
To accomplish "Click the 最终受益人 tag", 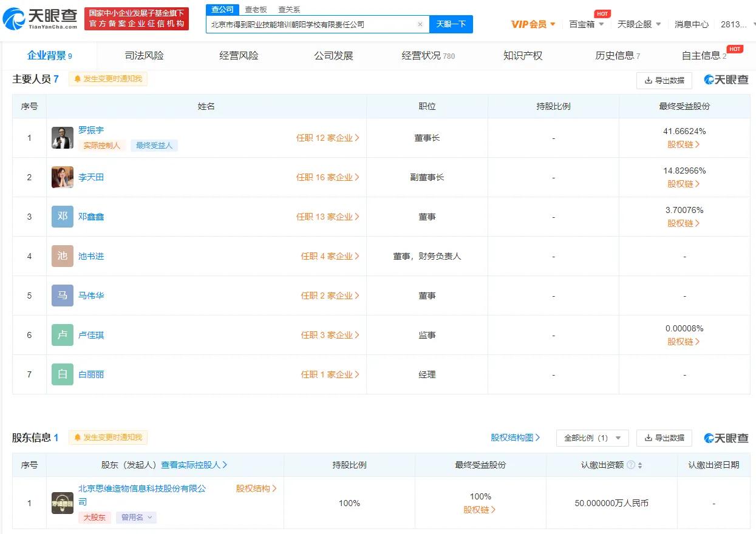I will (x=154, y=146).
